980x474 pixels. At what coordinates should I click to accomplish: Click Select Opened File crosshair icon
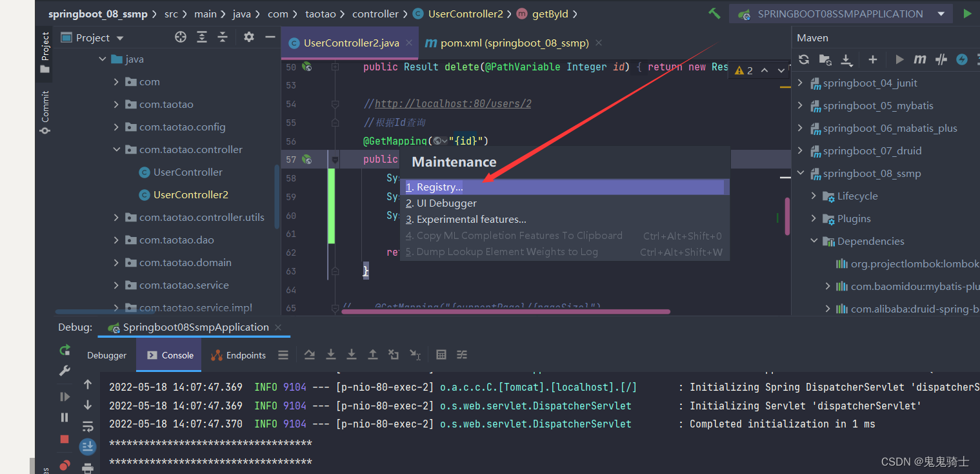[181, 37]
